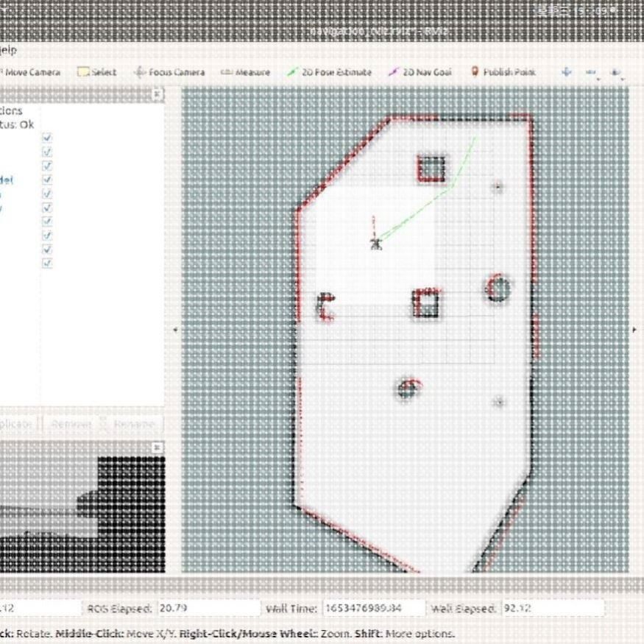Collapse the 3D view's left panel arrow
This screenshot has height=644, width=644.
coord(177,330)
